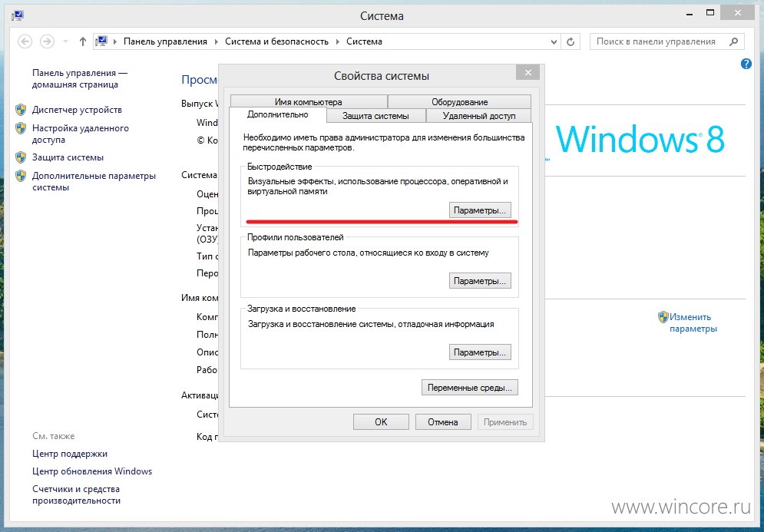Screen dimensions: 764x532
Task: Click the Панель управления breadcrumb
Action: click(165, 41)
